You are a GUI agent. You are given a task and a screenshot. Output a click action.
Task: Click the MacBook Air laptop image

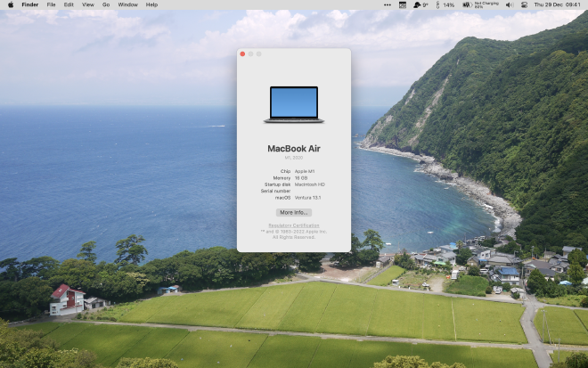click(x=294, y=104)
